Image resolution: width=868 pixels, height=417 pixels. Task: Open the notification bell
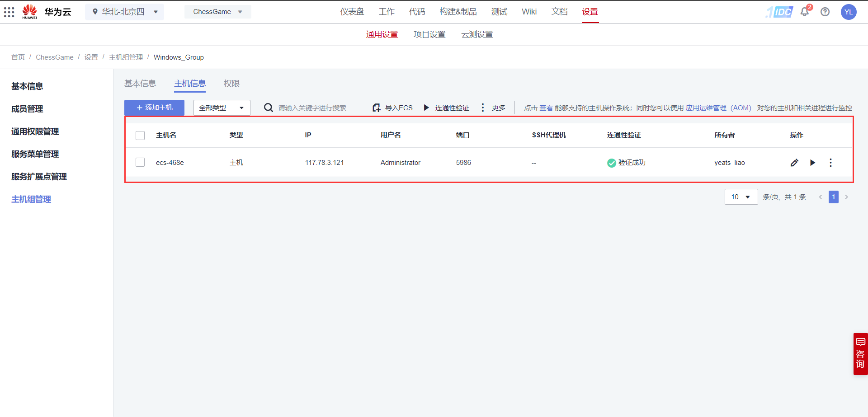pos(804,12)
